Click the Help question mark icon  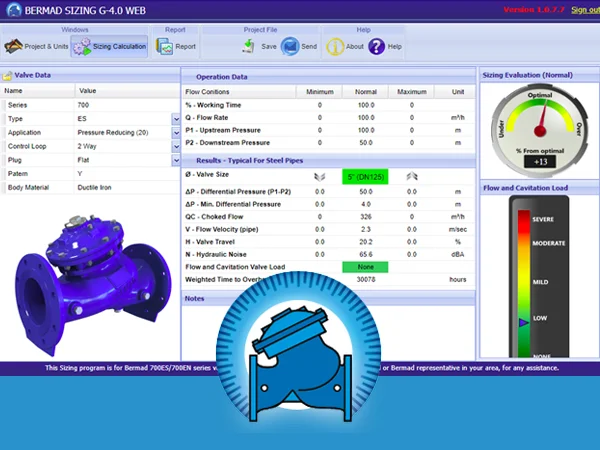[x=377, y=47]
